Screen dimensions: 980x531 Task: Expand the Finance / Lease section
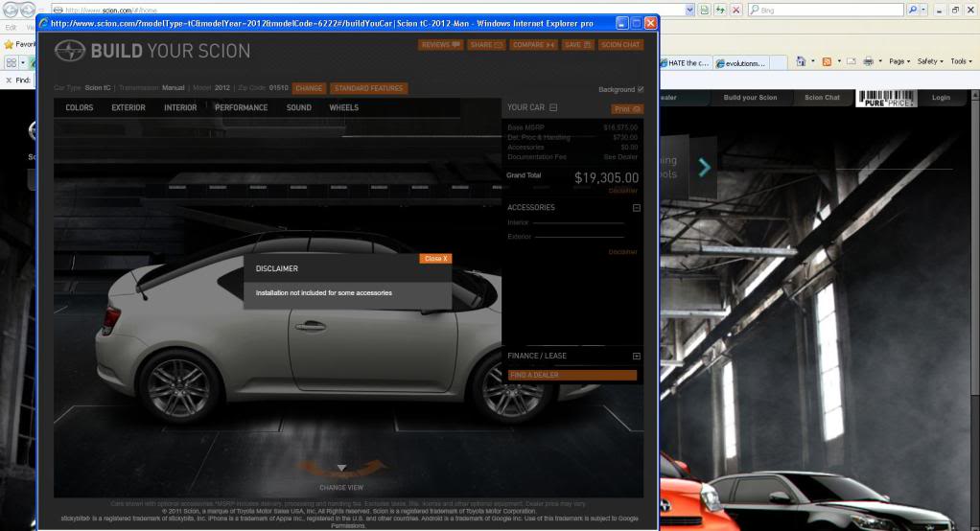pyautogui.click(x=637, y=357)
